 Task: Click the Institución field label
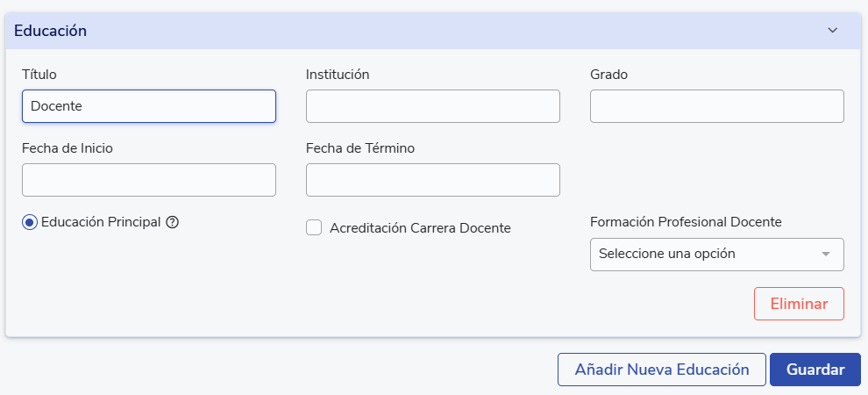point(338,75)
